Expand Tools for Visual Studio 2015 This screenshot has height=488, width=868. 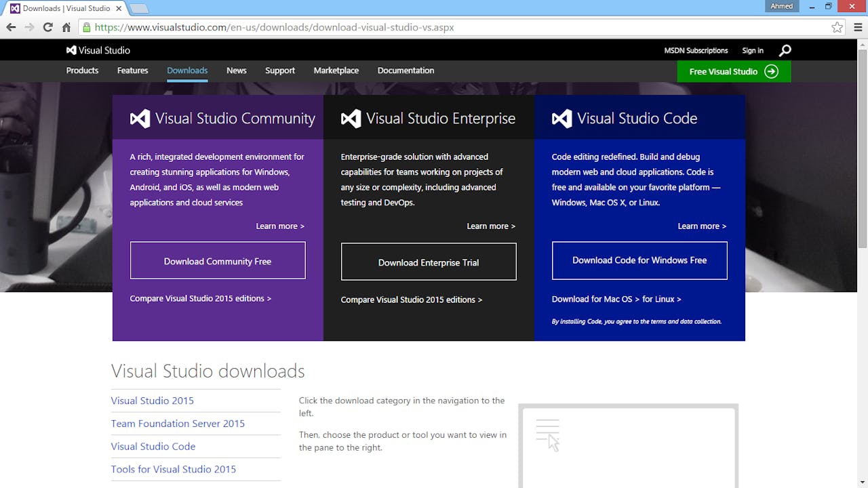point(173,469)
